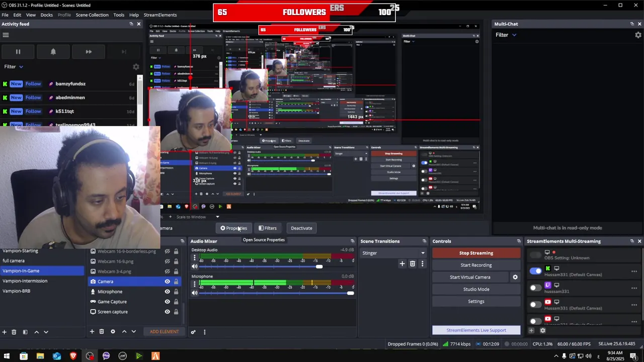Mute alerts with bell icon
Viewport: 644px width, 362px height.
53,51
